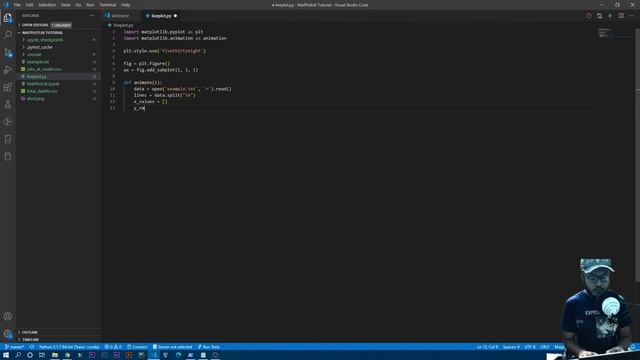The height and width of the screenshot is (360, 640).
Task: Select the liveplot.py editor tab
Action: tap(161, 16)
